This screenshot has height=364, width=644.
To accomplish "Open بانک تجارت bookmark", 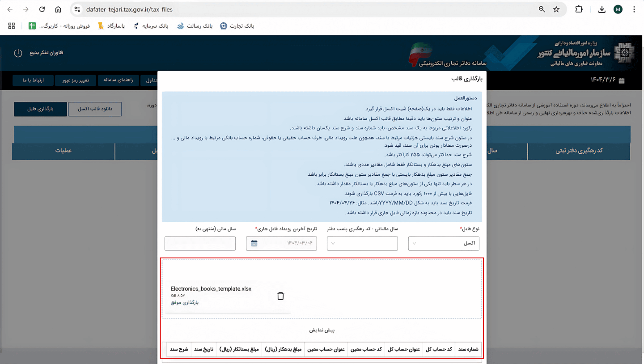I will pyautogui.click(x=237, y=26).
